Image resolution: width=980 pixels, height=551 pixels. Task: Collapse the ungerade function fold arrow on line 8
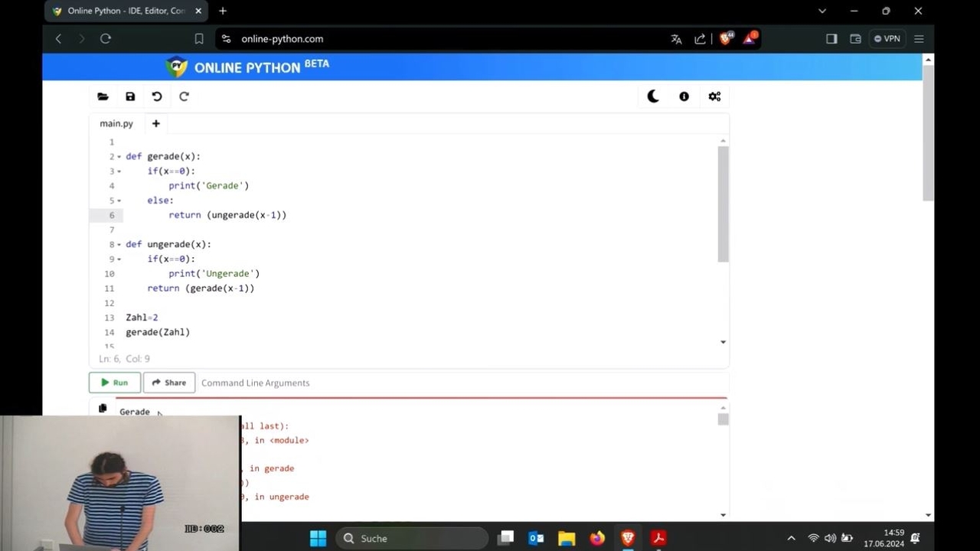pos(119,245)
